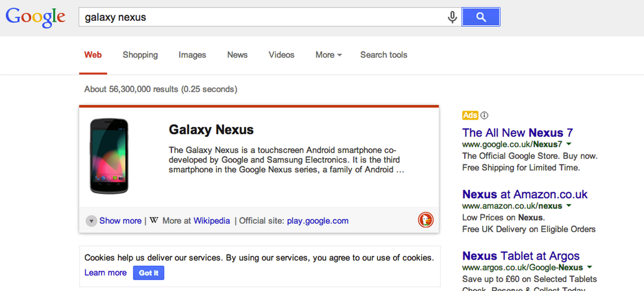
Task: Click inside the galaxy nexus search field
Action: pos(260,17)
